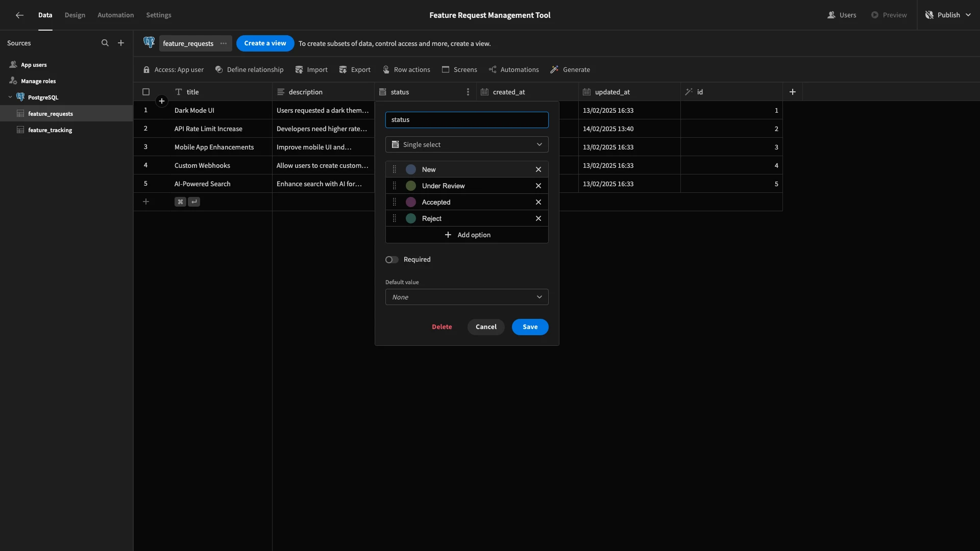Click the 'Custom Webhooks' cell

(x=221, y=165)
